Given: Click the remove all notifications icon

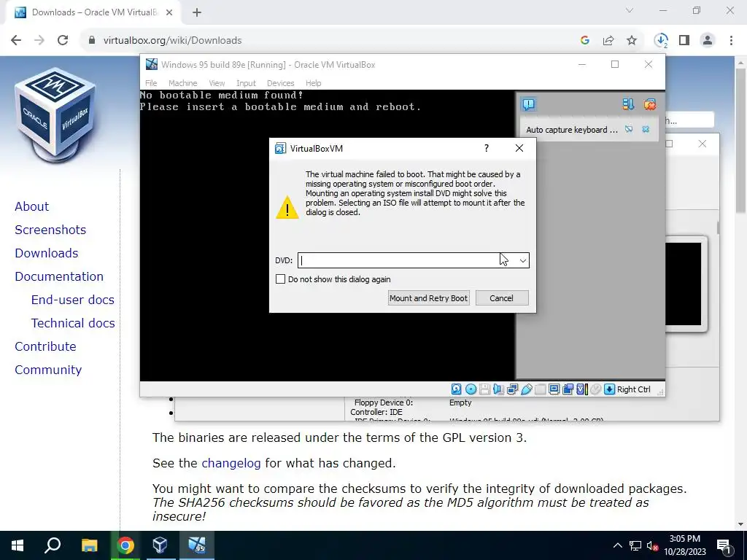Looking at the screenshot, I should 650,104.
